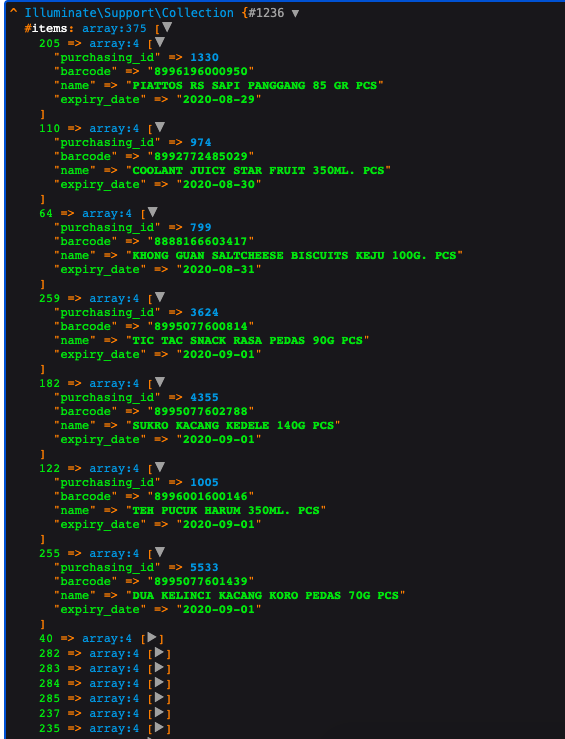The width and height of the screenshot is (565, 739).
Task: Expand array entry 40
Action: [152, 637]
